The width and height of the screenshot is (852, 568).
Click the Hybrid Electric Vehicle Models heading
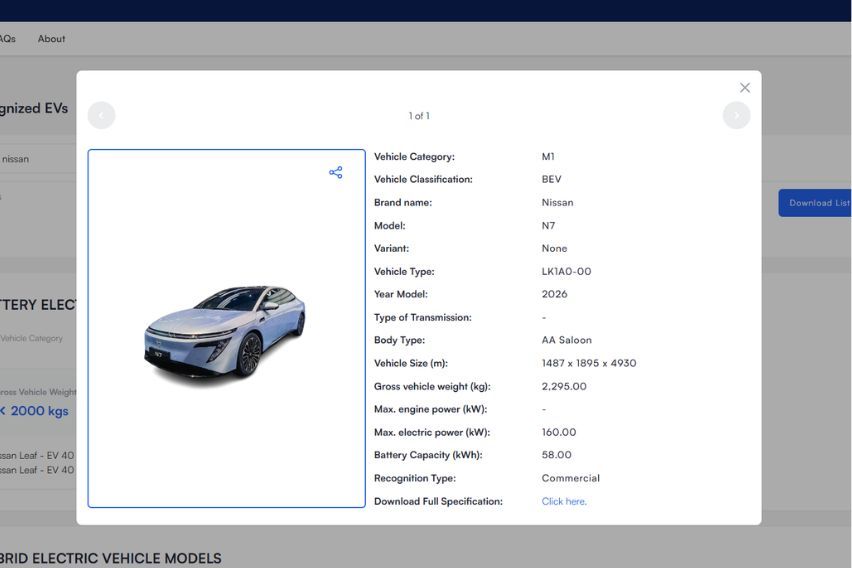point(110,558)
